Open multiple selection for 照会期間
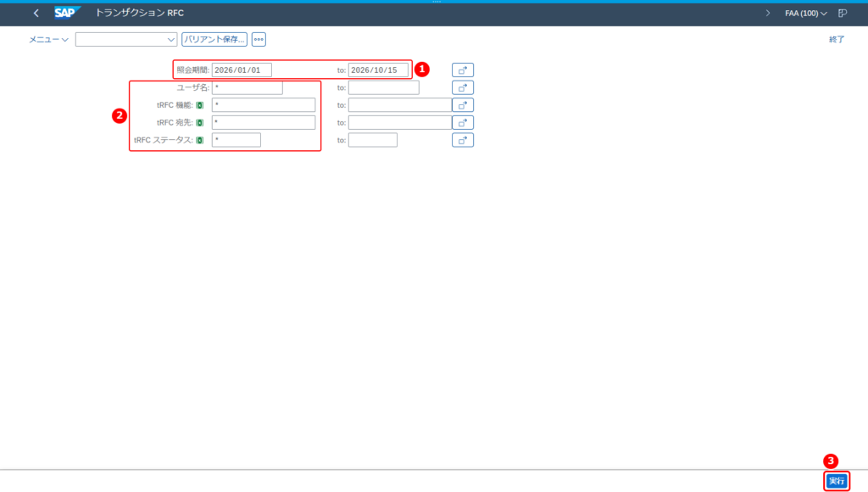This screenshot has width=868, height=492. pyautogui.click(x=462, y=70)
